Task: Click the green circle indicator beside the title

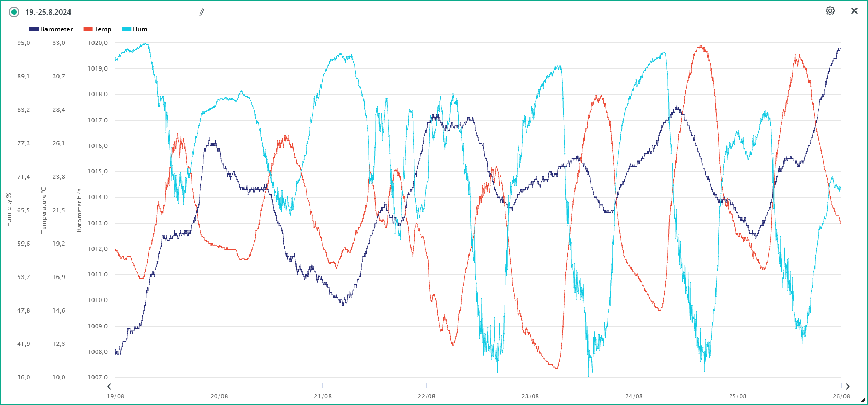Action: [x=14, y=12]
